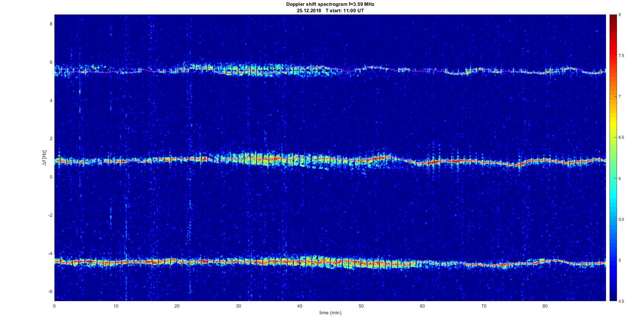This screenshot has width=644, height=323.
Task: Click the x-axis tick label '40'
Action: [300, 306]
